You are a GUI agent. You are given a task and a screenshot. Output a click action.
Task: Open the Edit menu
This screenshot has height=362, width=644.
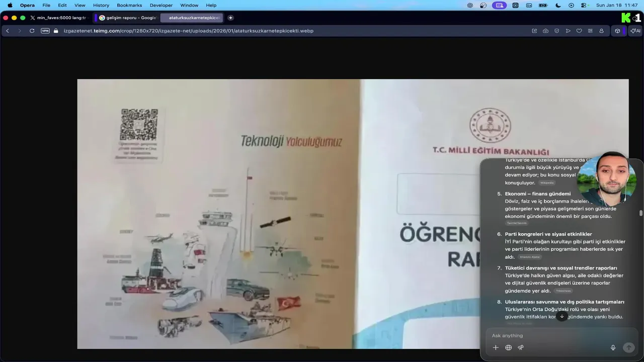[x=62, y=5]
